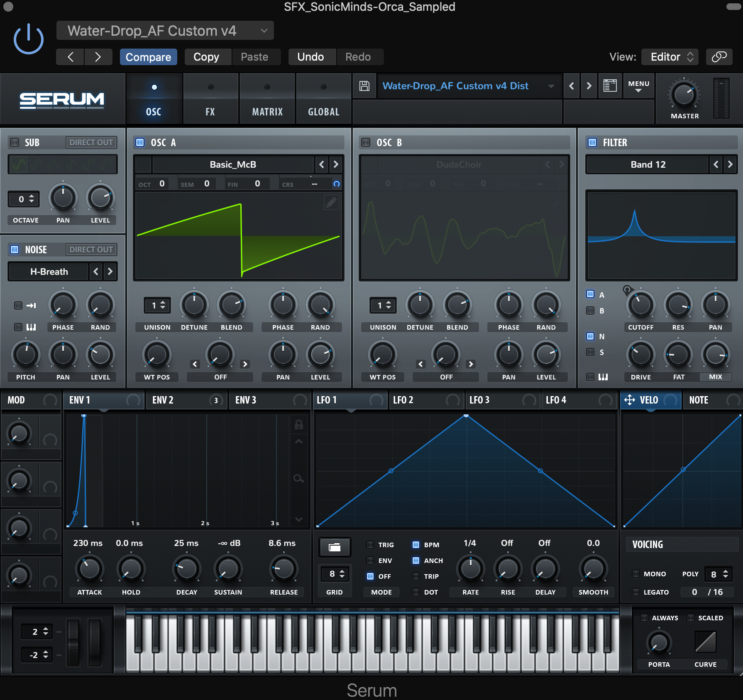
Task: Select previous OSC A wavetable
Action: click(x=322, y=164)
